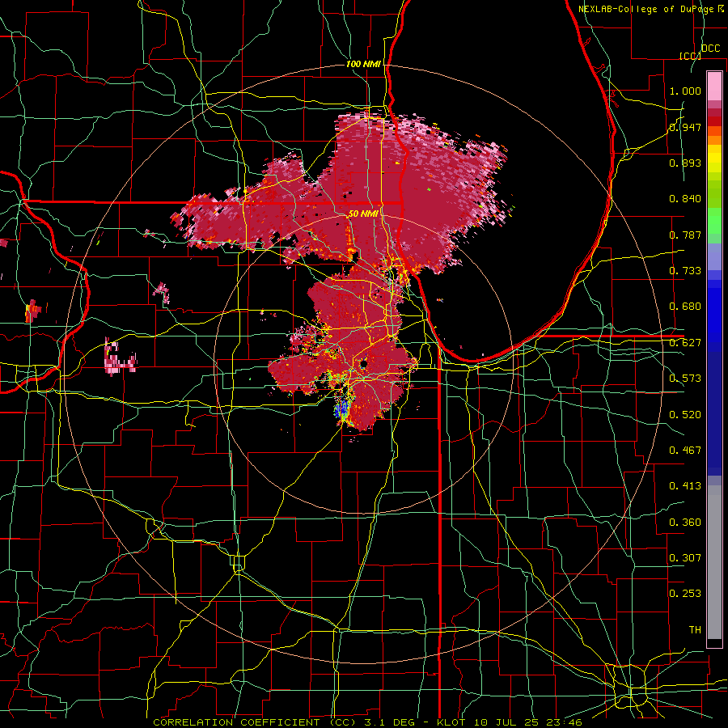Pick the yellow segment of the color bar

(x=714, y=159)
